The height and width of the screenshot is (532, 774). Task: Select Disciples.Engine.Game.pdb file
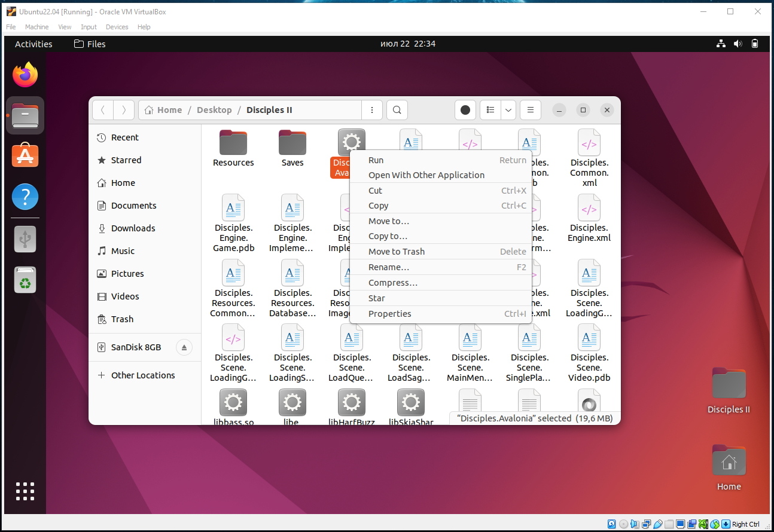(x=233, y=223)
